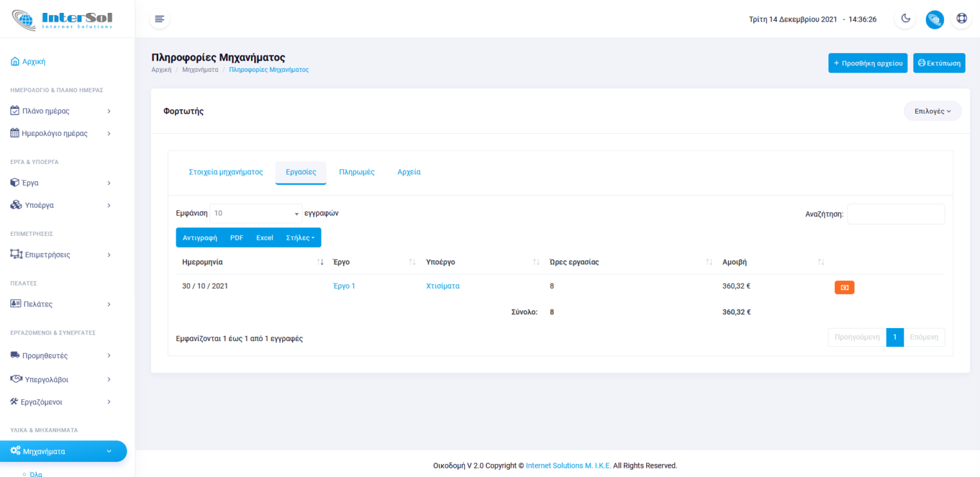This screenshot has width=980, height=477.
Task: Open the Στήλες column visibility dropdown
Action: [300, 238]
